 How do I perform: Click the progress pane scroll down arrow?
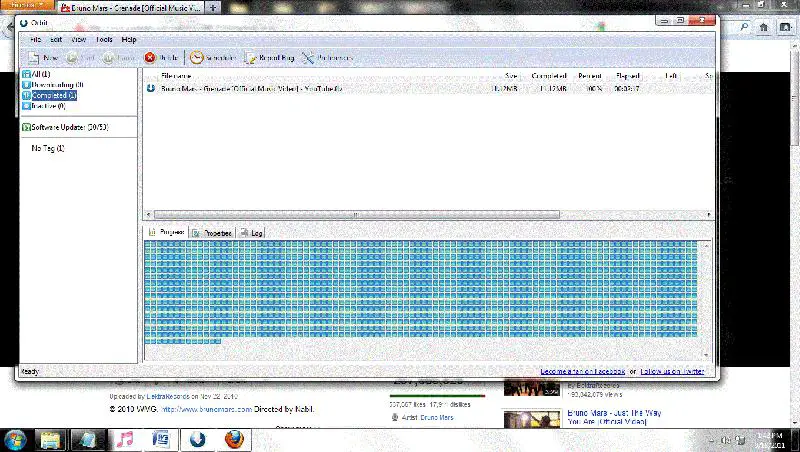point(706,355)
